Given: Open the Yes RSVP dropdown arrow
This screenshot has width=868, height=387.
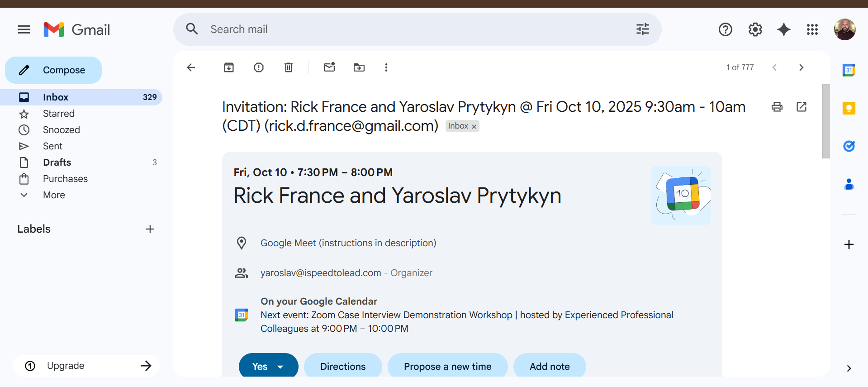Looking at the screenshot, I should 280,367.
